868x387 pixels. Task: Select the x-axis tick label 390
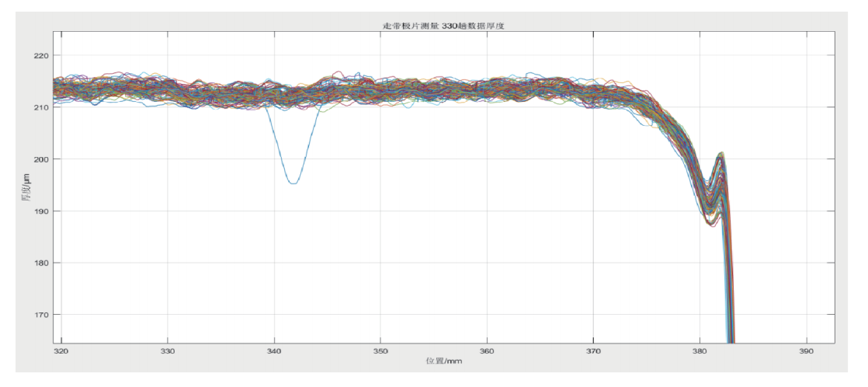tap(806, 352)
